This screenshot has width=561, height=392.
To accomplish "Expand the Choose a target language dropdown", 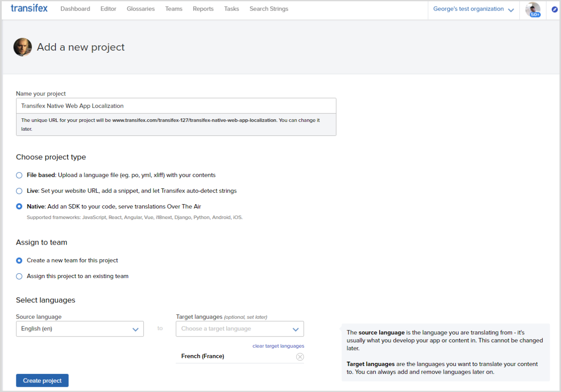I will (x=239, y=329).
